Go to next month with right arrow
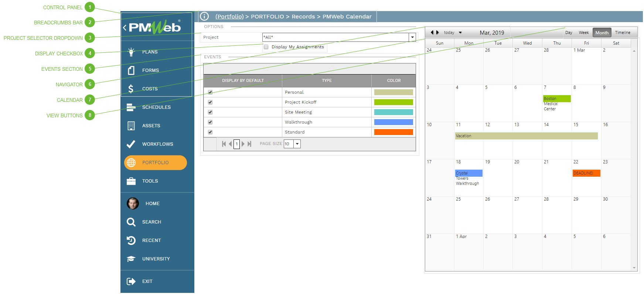This screenshot has height=294, width=644. pyautogui.click(x=437, y=32)
